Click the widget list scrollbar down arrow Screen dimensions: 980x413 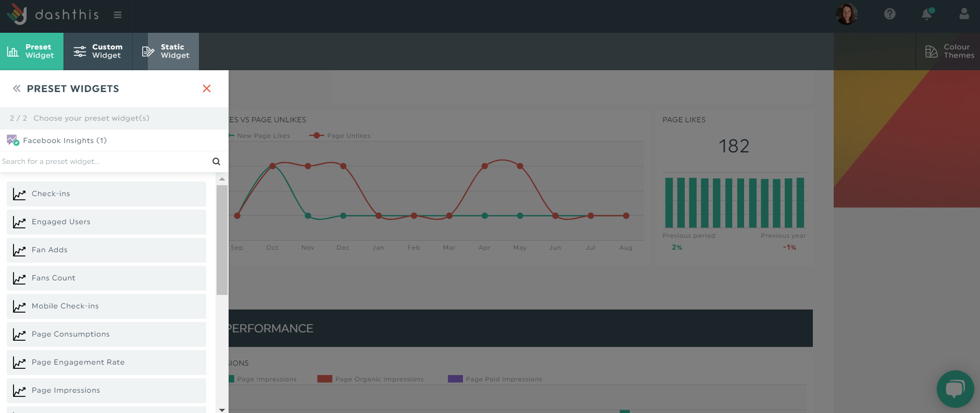click(222, 409)
